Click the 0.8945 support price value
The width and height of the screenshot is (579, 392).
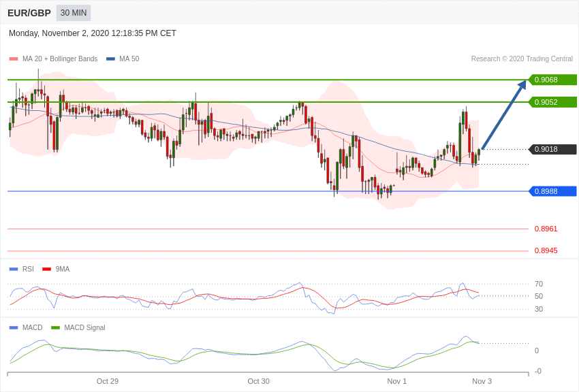click(546, 250)
